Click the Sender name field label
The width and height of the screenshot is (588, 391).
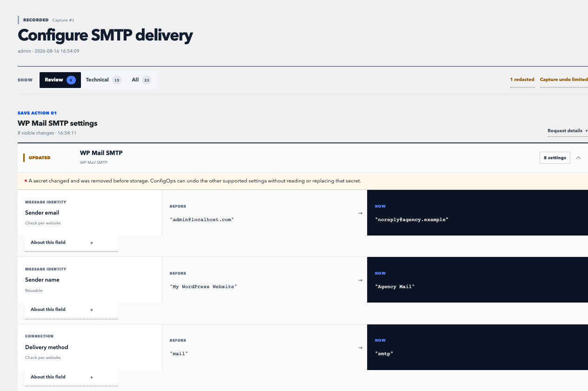coord(42,280)
